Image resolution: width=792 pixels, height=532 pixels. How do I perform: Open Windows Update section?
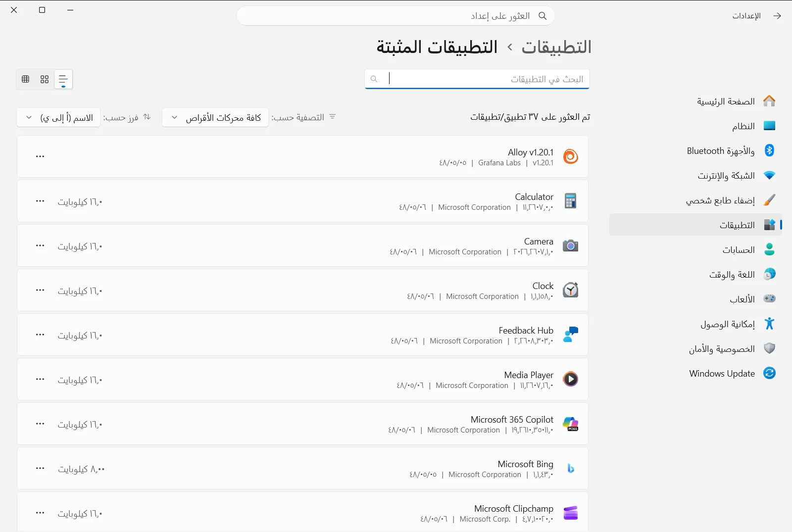pyautogui.click(x=695, y=374)
